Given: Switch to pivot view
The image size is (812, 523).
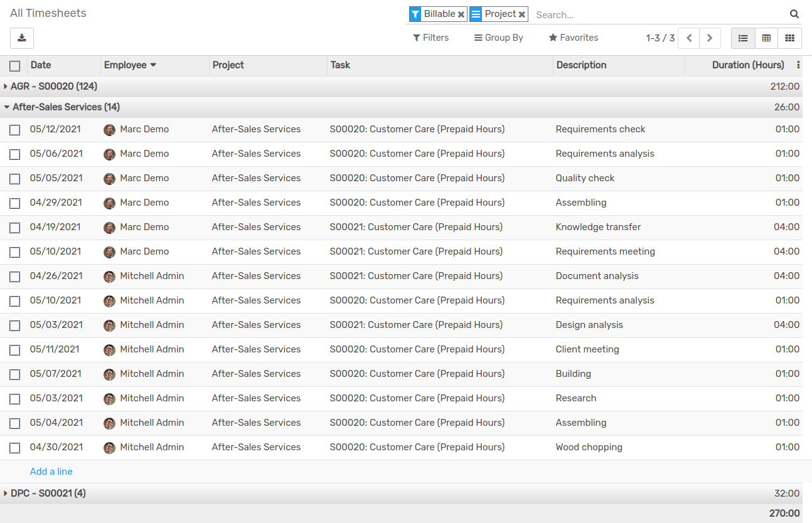Looking at the screenshot, I should [766, 38].
